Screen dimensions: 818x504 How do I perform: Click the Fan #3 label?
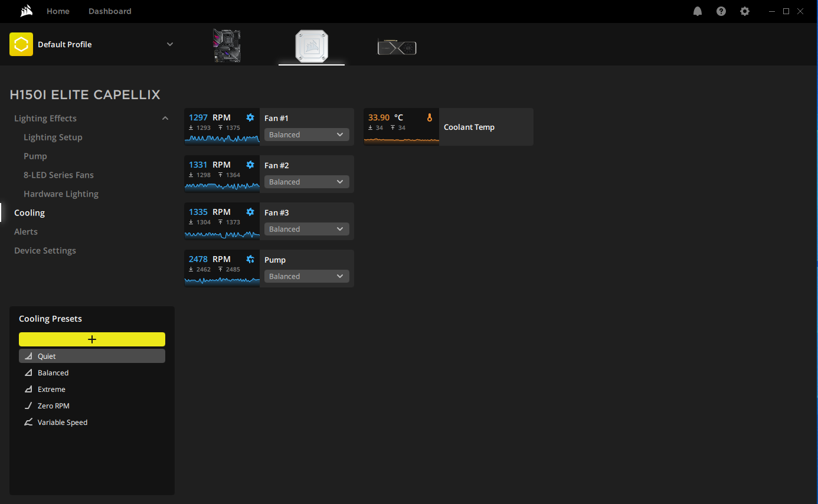277,212
